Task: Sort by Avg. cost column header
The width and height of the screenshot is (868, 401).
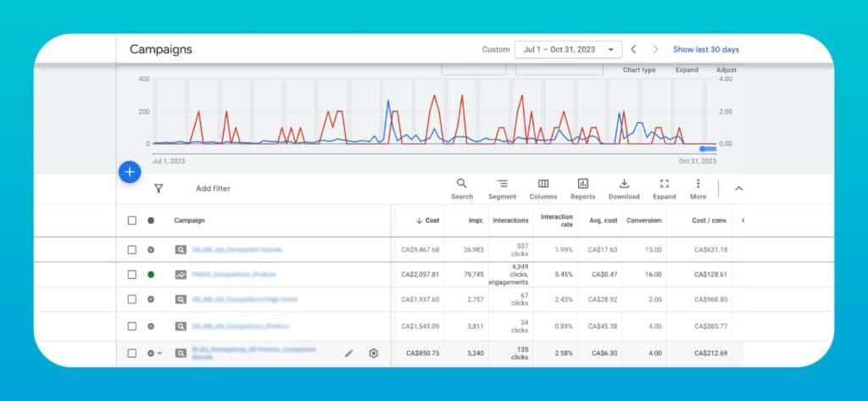Action: point(603,220)
